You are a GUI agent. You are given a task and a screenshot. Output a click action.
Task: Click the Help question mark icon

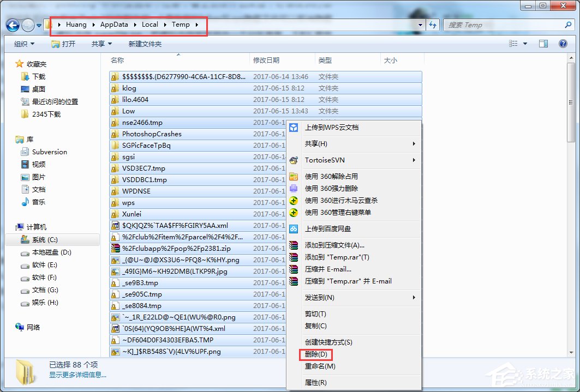pyautogui.click(x=563, y=43)
